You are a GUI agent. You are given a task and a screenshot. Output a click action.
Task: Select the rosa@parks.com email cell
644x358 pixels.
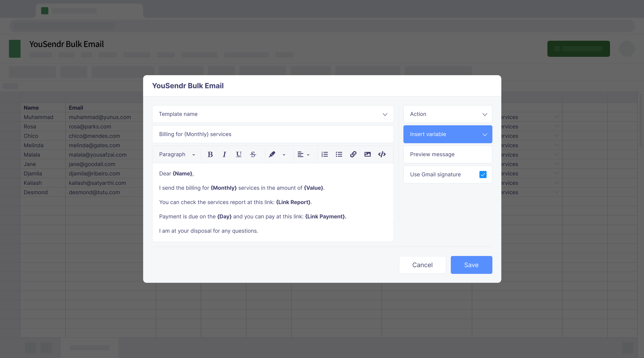coord(104,127)
